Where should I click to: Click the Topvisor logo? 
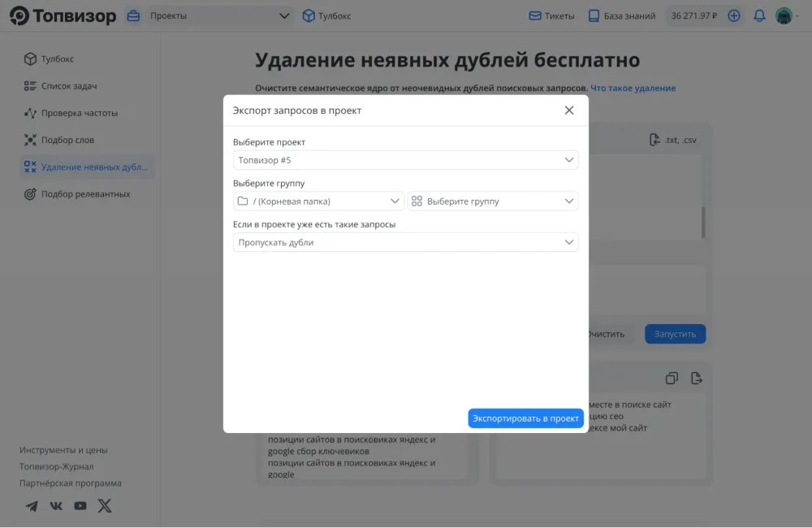[63, 15]
